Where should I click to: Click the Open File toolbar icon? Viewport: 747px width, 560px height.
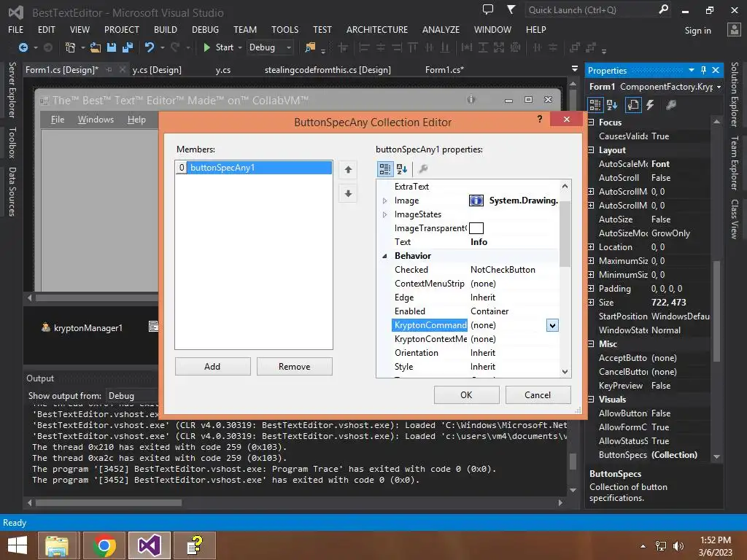click(x=96, y=47)
